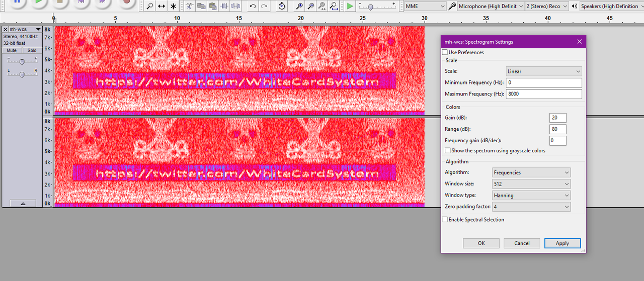This screenshot has height=281, width=644.
Task: Adjust the track gain slider
Action: [x=22, y=61]
